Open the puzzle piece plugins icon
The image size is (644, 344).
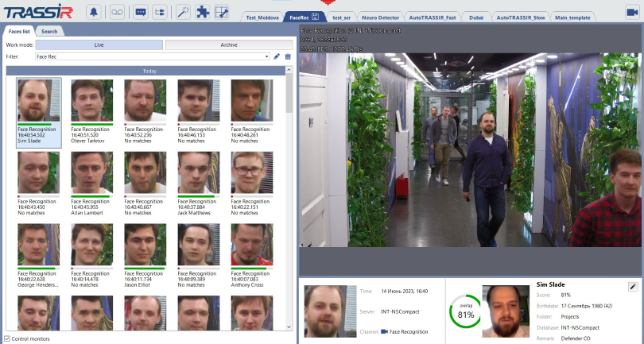[x=203, y=12]
